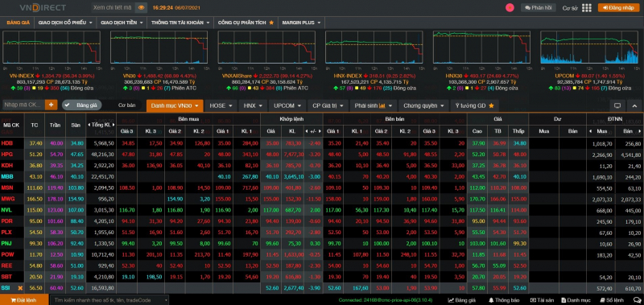Click the pink notification circle icon
Viewport: 644px width, 305px height.
pos(510,8)
